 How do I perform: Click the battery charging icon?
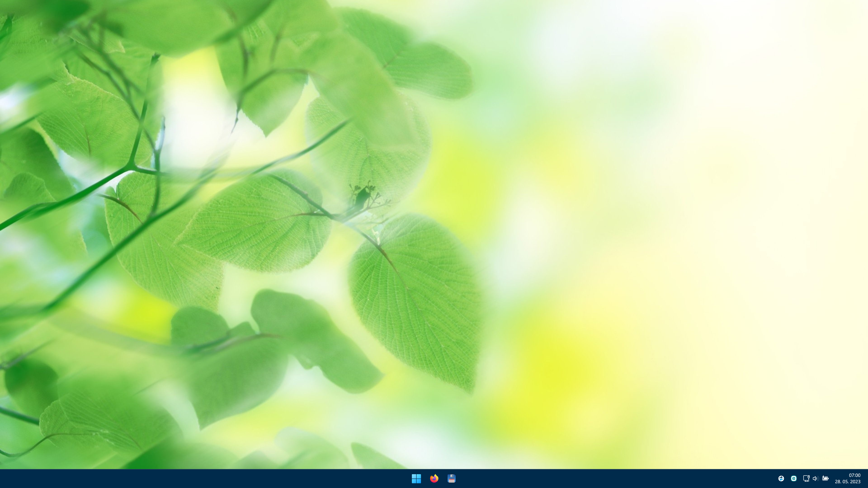pos(825,478)
